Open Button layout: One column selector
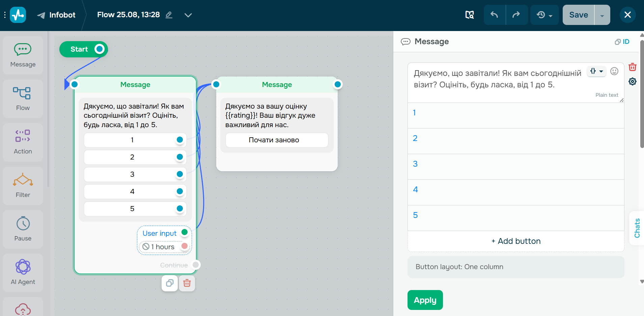Viewport: 644px width, 316px height. (x=516, y=267)
